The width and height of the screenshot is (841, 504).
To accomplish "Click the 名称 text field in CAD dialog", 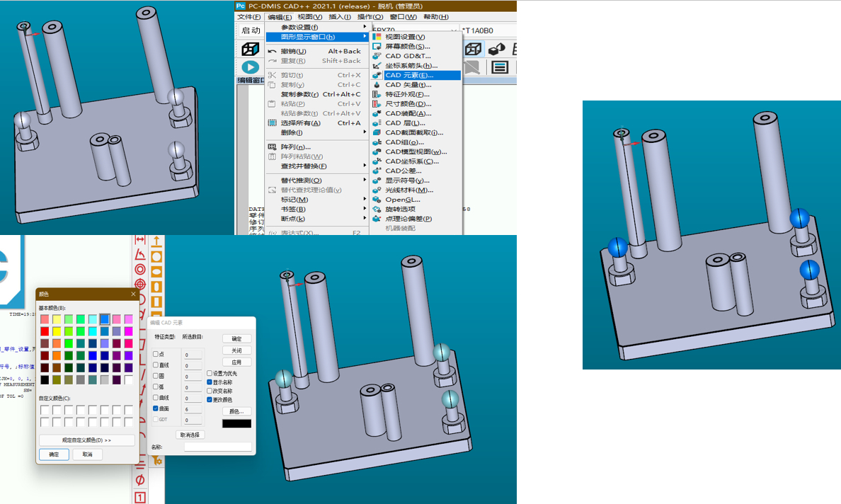I will pyautogui.click(x=217, y=447).
